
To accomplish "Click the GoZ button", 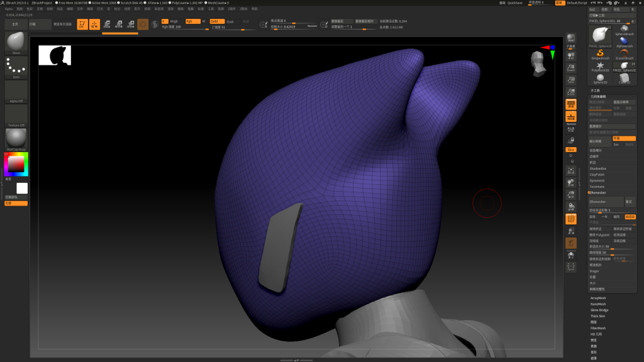I will pyautogui.click(x=592, y=9).
